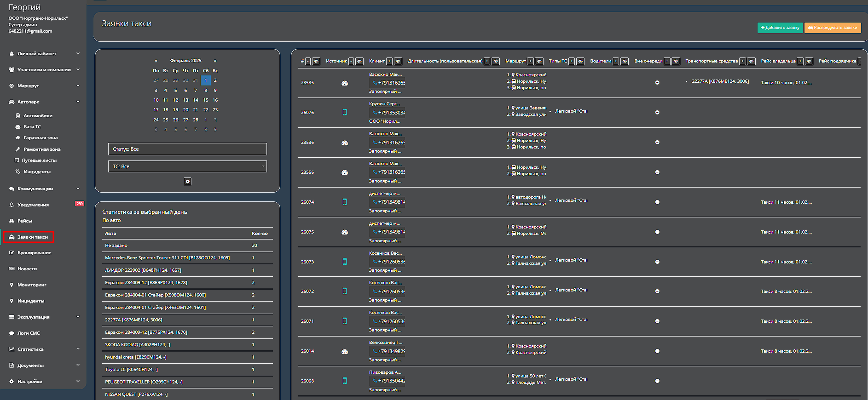Click the out-of-queue minus icon in row 26074
Image resolution: width=868 pixels, height=400 pixels.
[657, 202]
